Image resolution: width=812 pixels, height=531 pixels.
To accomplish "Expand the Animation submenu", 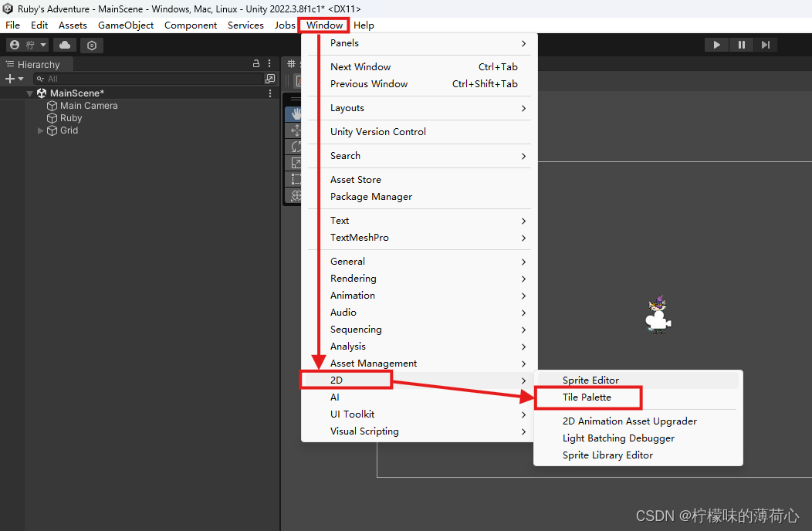I will coord(419,296).
